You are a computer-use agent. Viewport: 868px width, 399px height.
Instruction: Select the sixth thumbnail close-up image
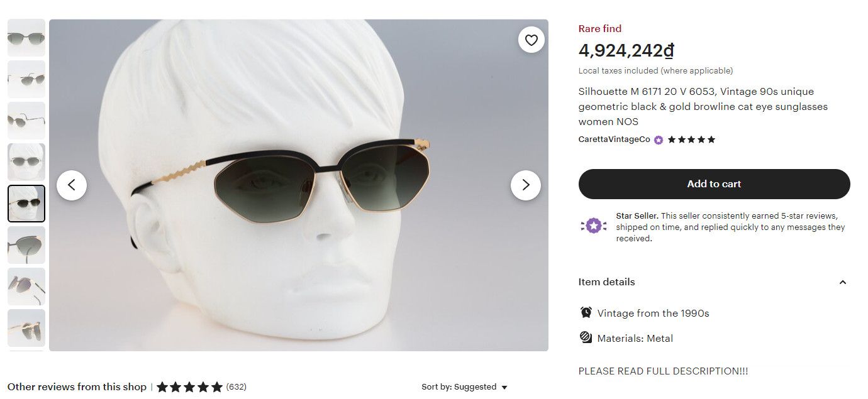click(26, 245)
